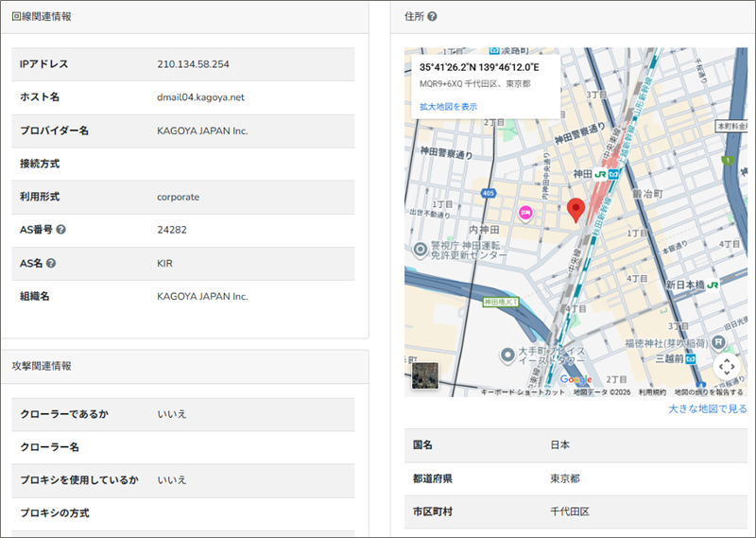Click 新日本橋 JR station icon
The height and width of the screenshot is (538, 756).
click(713, 284)
